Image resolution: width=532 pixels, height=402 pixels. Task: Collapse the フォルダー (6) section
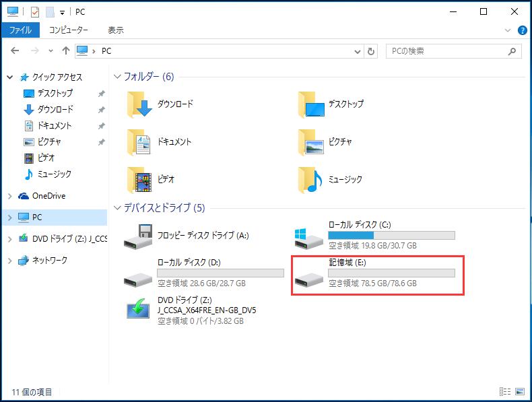click(117, 77)
